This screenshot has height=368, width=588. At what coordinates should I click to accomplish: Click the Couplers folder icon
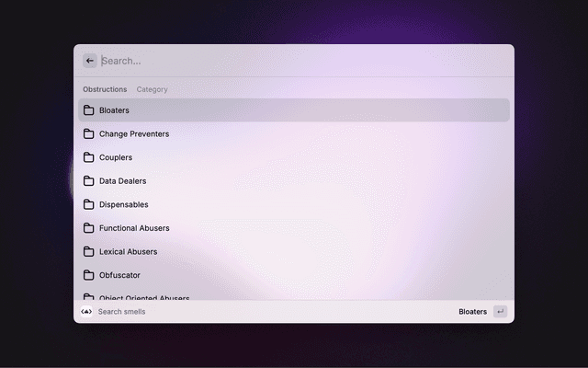89,157
